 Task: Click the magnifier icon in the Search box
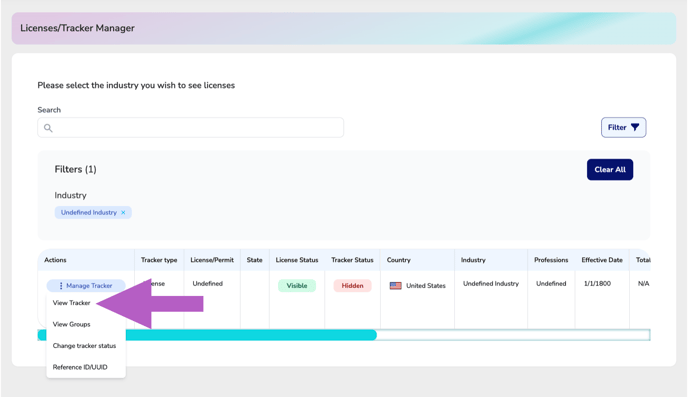coord(48,128)
